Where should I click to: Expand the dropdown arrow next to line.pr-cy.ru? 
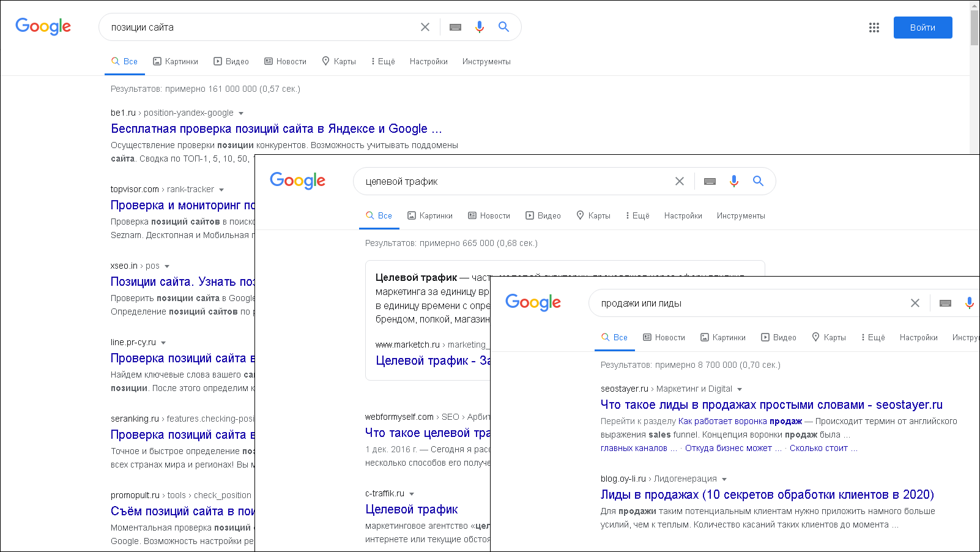163,343
